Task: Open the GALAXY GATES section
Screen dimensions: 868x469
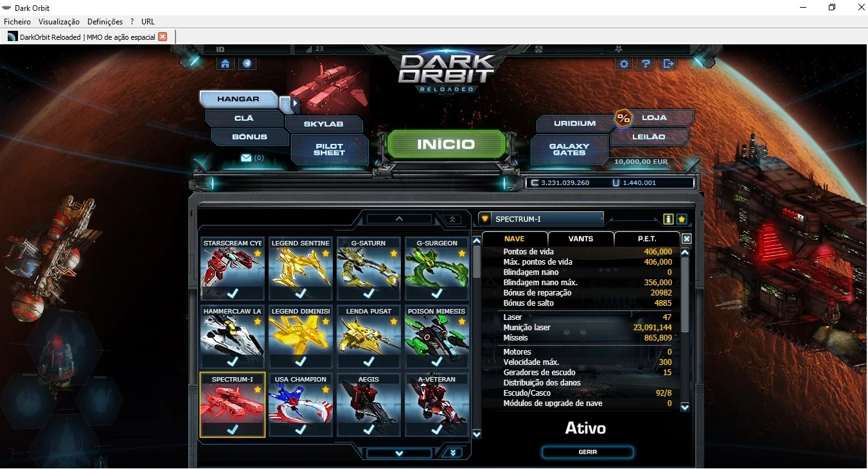Action: pyautogui.click(x=569, y=150)
